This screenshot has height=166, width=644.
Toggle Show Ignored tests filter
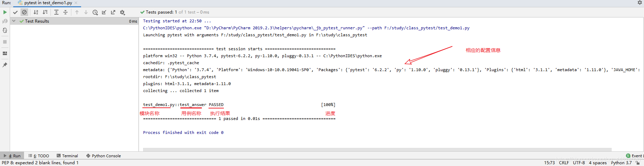[x=24, y=12]
